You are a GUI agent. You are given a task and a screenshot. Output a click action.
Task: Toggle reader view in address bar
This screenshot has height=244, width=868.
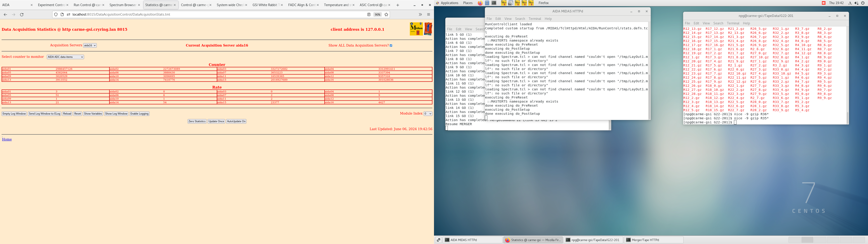pos(369,14)
